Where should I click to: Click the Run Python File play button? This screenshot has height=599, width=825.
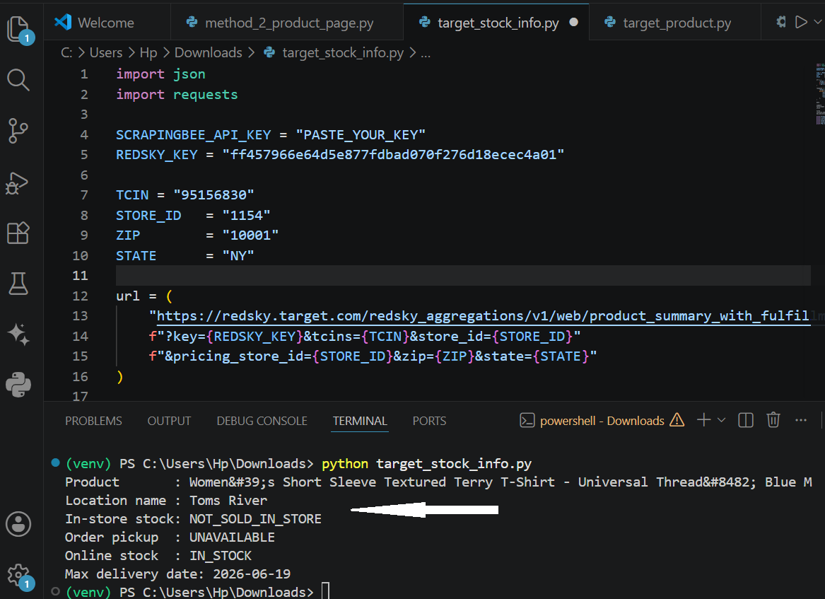pos(801,22)
